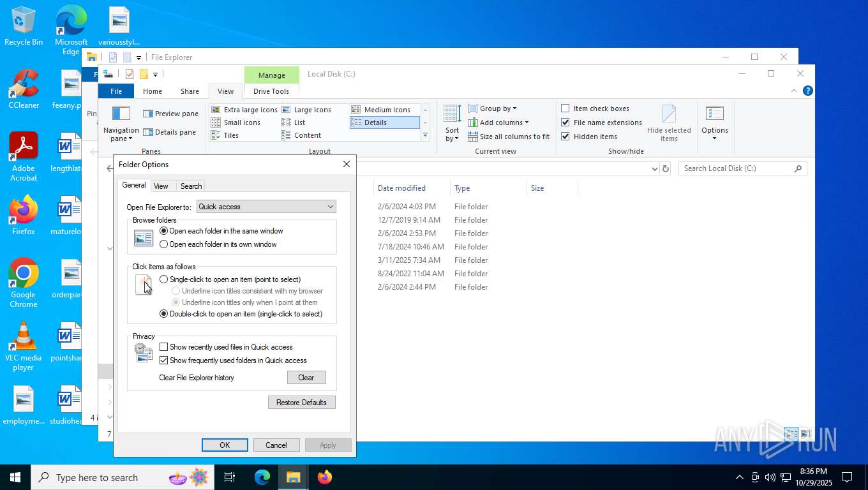Open the ribbon Help question mark
Screen dimensions: 868x490
click(x=808, y=91)
